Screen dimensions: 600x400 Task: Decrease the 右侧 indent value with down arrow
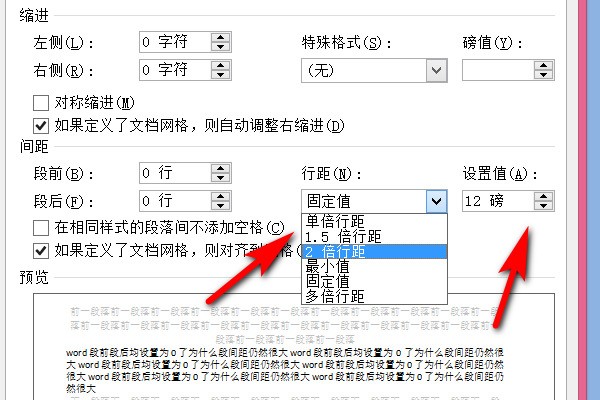coord(220,75)
